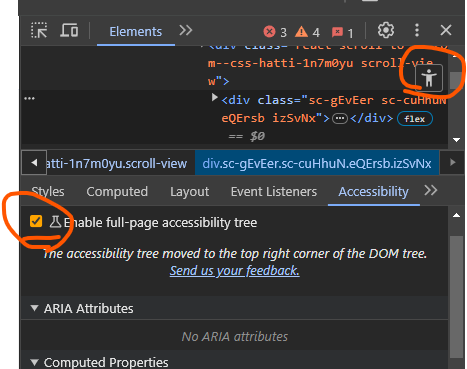Open the three-dot customize menu
467x369 pixels.
click(x=417, y=30)
